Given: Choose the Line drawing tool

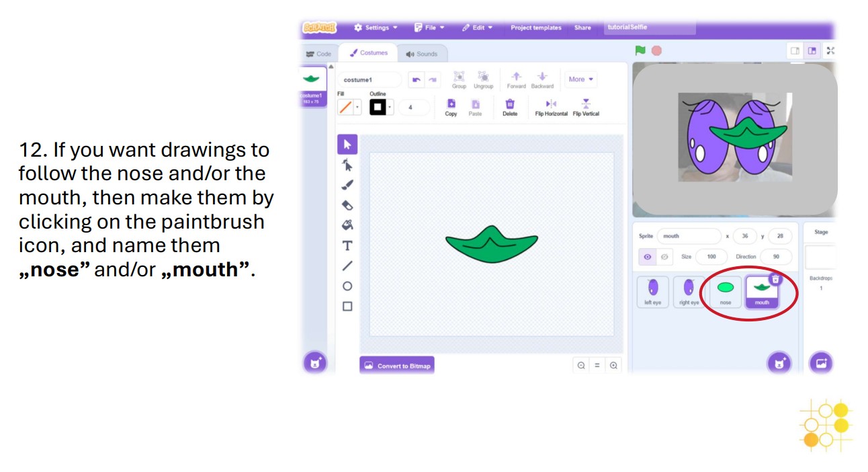Looking at the screenshot, I should [x=347, y=266].
